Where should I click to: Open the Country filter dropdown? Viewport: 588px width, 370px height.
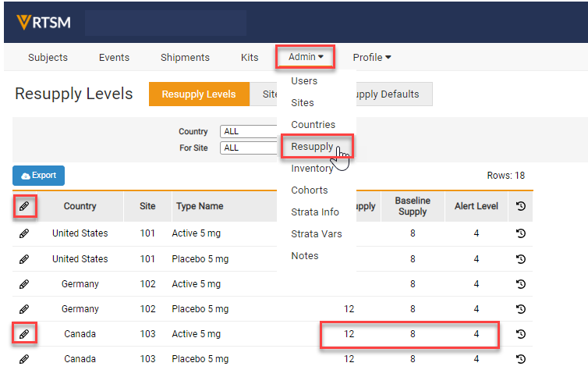(250, 131)
